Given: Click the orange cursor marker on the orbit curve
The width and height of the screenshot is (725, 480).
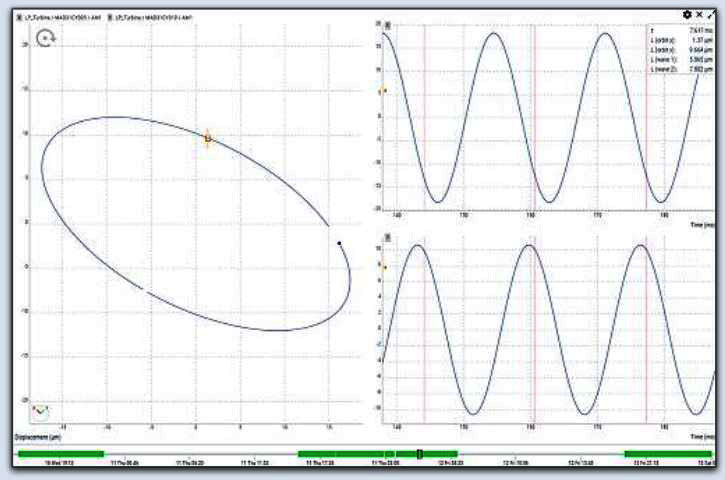Looking at the screenshot, I should [208, 138].
